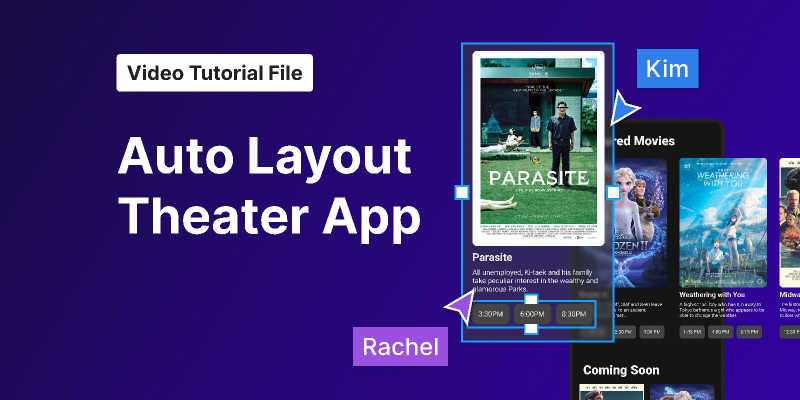Open the Weathering with You poster
This screenshot has width=800, height=400.
[723, 222]
